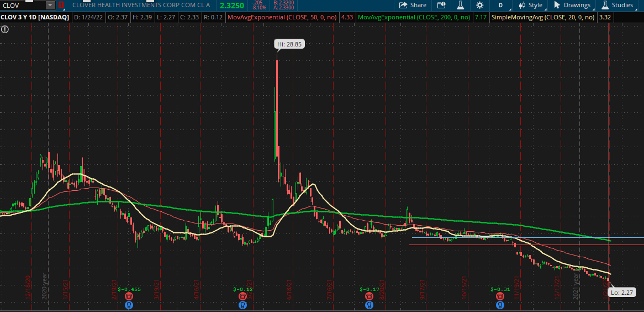Image resolution: width=644 pixels, height=312 pixels.
Task: Click earnings phone icon under $-0.17
Action: coord(369,297)
